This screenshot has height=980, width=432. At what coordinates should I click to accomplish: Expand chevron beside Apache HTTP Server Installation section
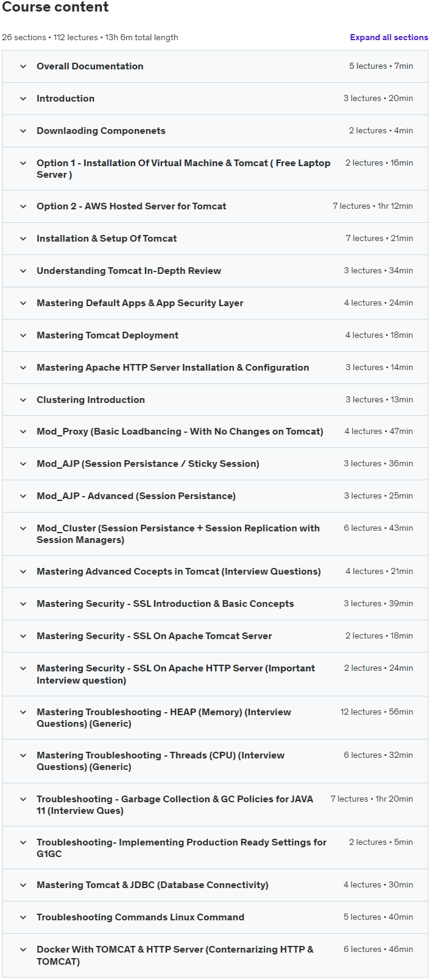point(23,368)
